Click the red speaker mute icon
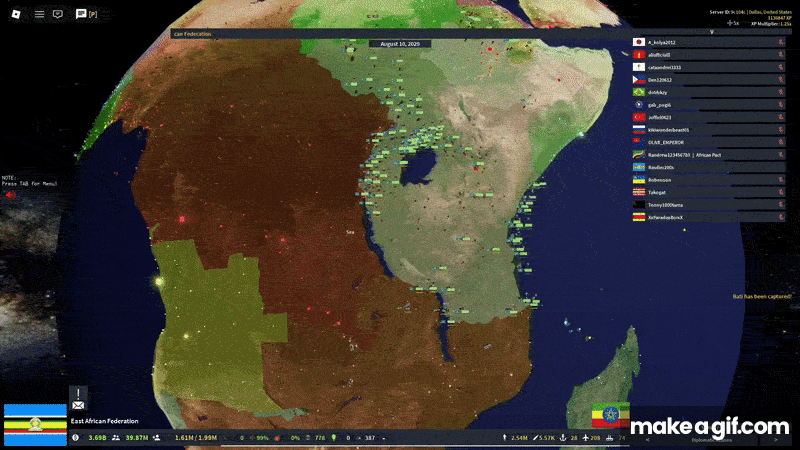Screen dimensions: 800x450 tap(11, 194)
